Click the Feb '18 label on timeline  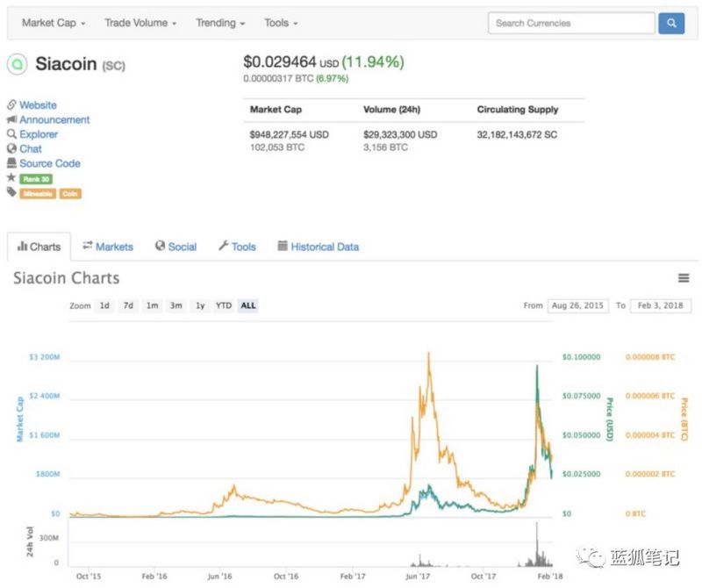[x=550, y=577]
